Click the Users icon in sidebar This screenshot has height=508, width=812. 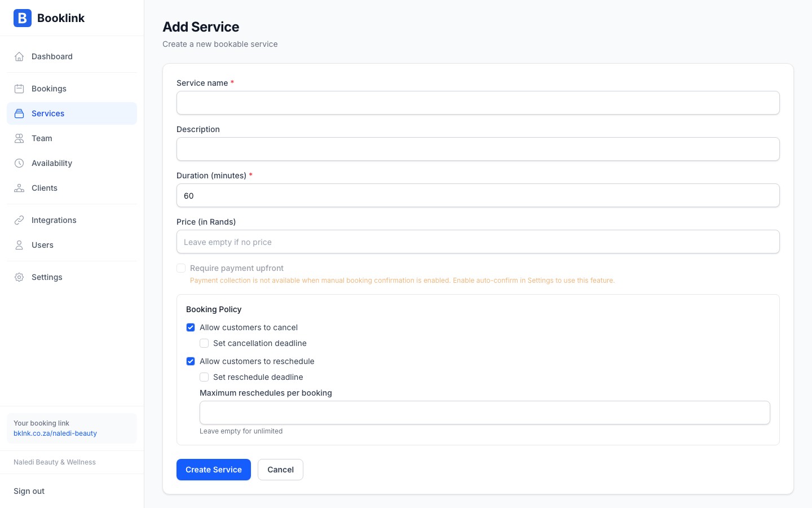[19, 245]
